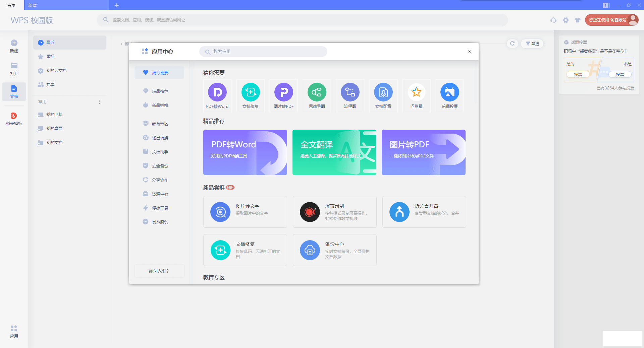Click the headset support icon in header

(x=553, y=20)
